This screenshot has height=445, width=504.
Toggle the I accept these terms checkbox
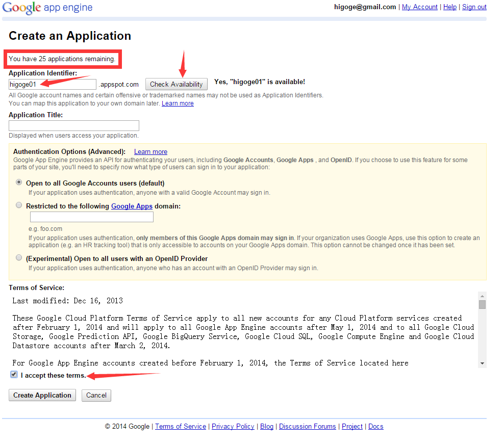[14, 374]
